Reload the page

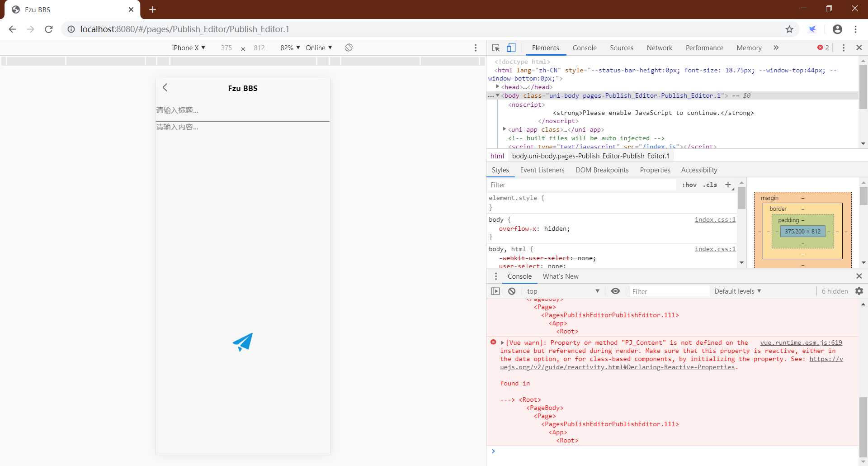pos(49,29)
